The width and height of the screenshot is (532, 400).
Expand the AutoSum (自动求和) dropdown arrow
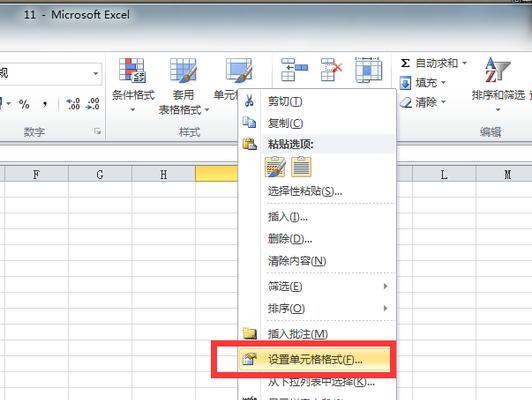(x=464, y=63)
